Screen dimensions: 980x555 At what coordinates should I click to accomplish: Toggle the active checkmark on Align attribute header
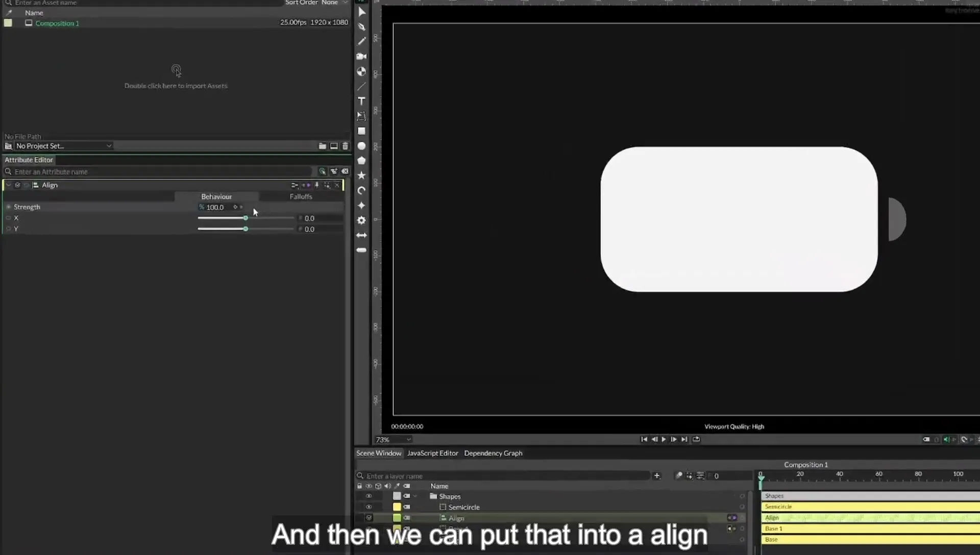coord(17,185)
